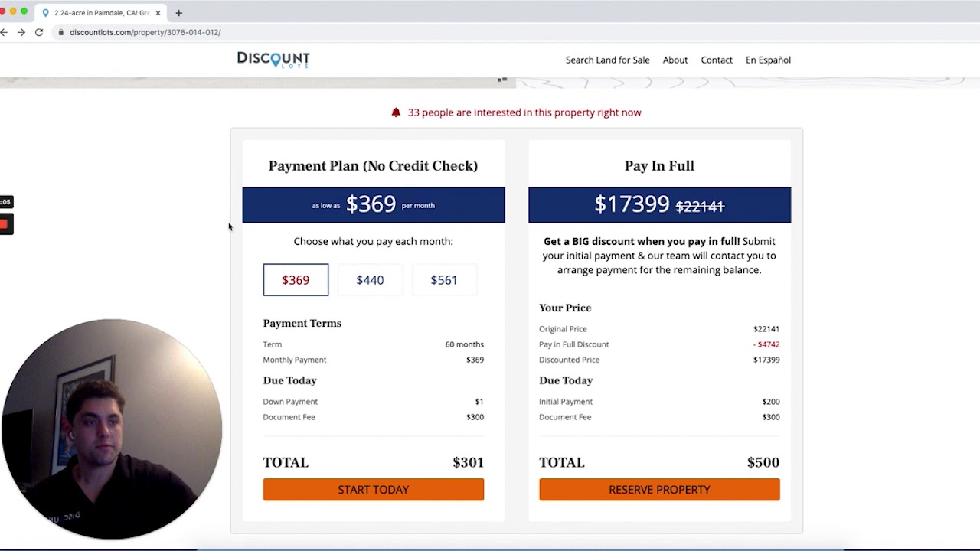Open the Contact page
Viewport: 980px width, 551px height.
pyautogui.click(x=717, y=60)
